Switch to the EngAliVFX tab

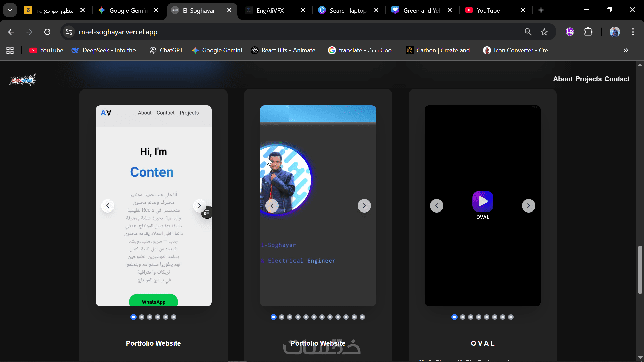point(270,10)
